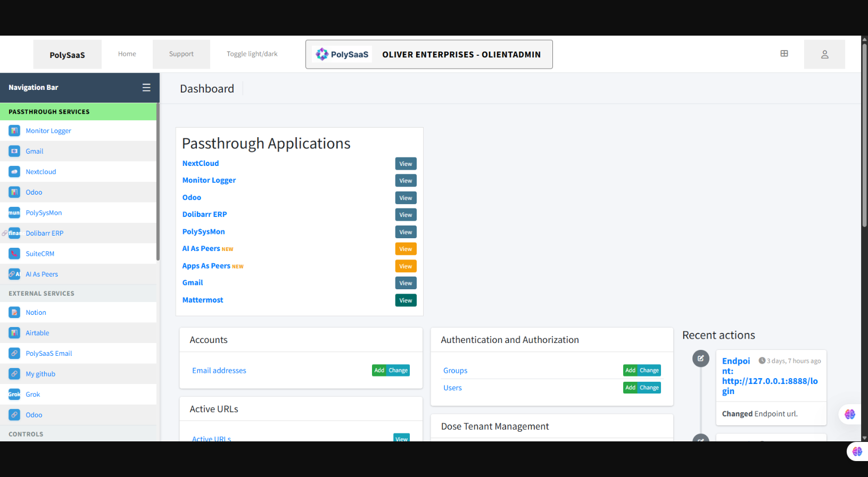Add an Email address

[x=379, y=371]
